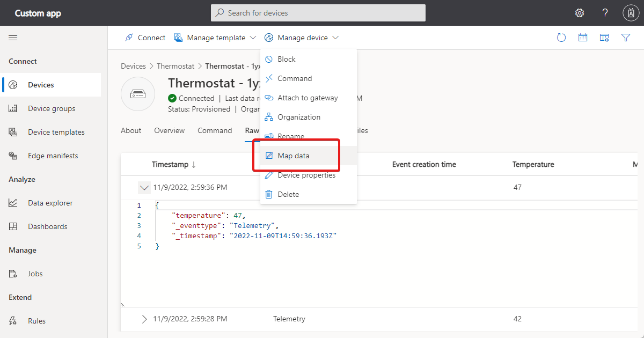Click the temperature value 42 cell
Image resolution: width=644 pixels, height=338 pixels.
517,319
